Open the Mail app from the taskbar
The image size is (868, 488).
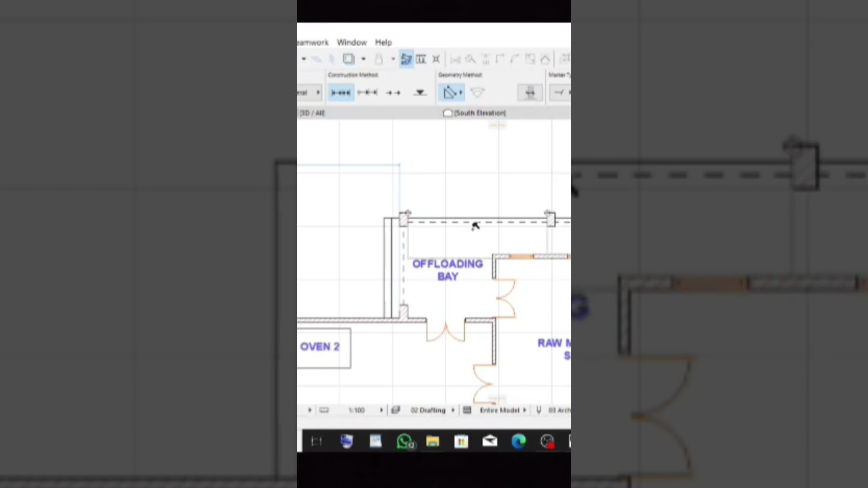point(490,442)
